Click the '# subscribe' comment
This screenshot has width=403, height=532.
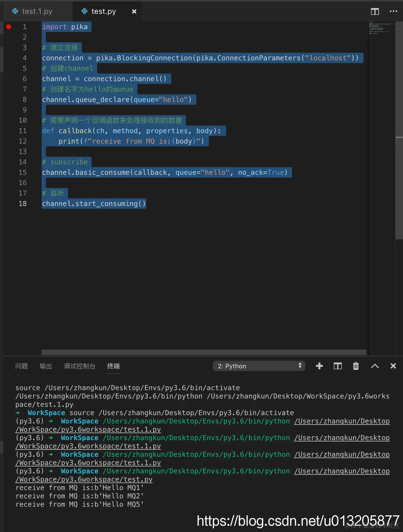coord(65,162)
